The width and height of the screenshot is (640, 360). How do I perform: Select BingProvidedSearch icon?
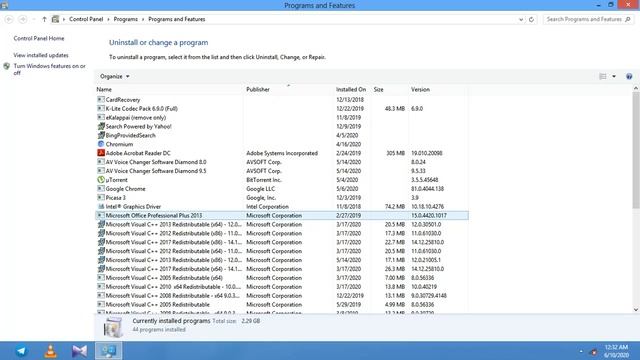click(101, 136)
